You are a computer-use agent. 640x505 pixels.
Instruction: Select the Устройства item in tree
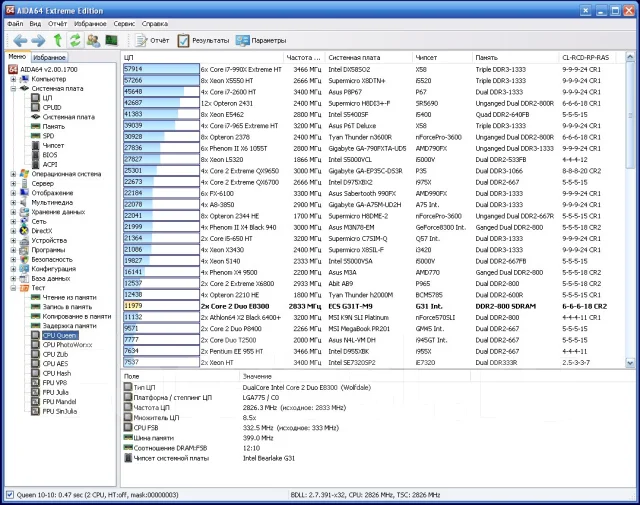point(49,240)
